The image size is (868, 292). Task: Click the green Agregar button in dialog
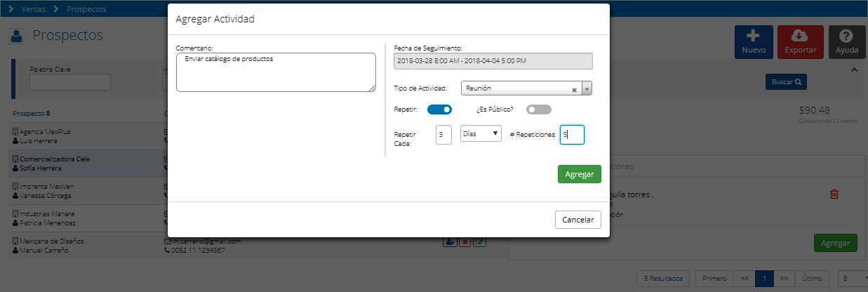[580, 174]
